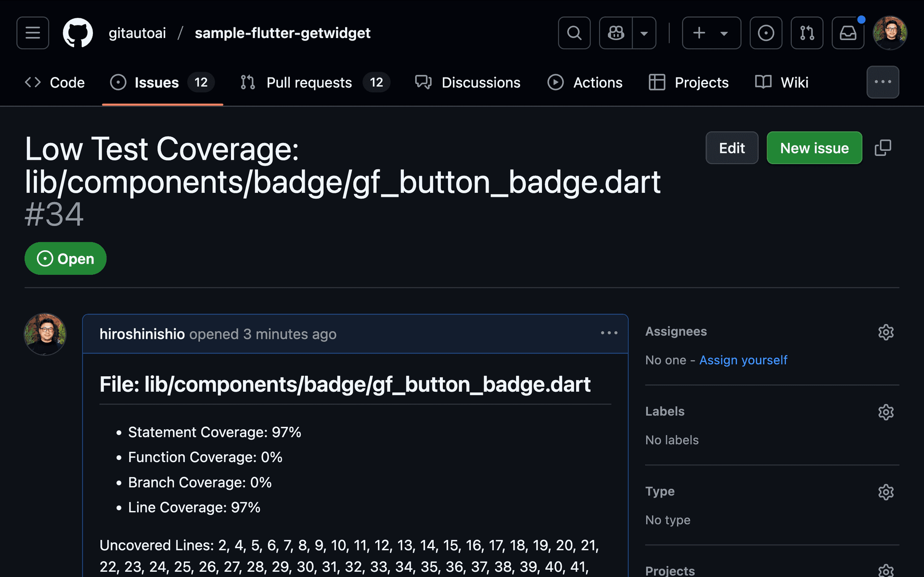
Task: Open the notifications inbox icon
Action: coord(847,33)
